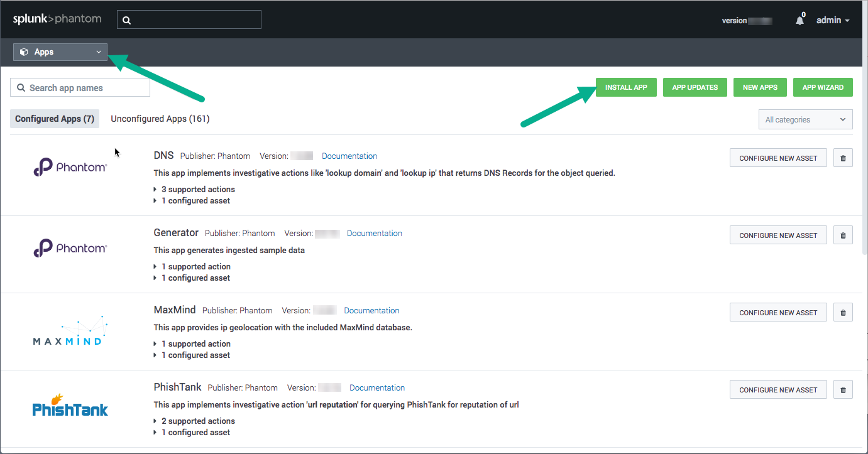This screenshot has height=454, width=868.
Task: Click the Generator app title
Action: pos(176,232)
